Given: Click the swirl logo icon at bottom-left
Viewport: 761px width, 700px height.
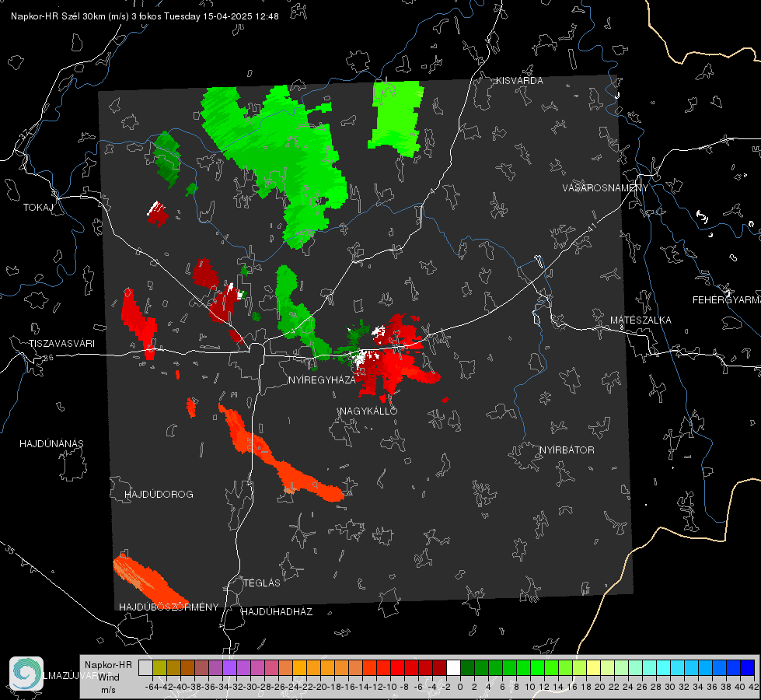Looking at the screenshot, I should coord(26,674).
